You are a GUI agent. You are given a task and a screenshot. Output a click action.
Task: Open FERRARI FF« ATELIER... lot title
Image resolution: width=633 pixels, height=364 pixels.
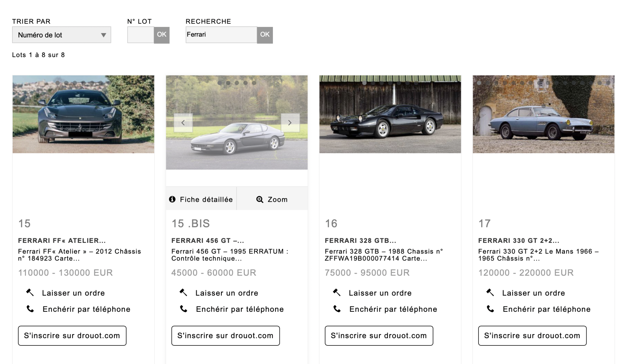(x=62, y=240)
